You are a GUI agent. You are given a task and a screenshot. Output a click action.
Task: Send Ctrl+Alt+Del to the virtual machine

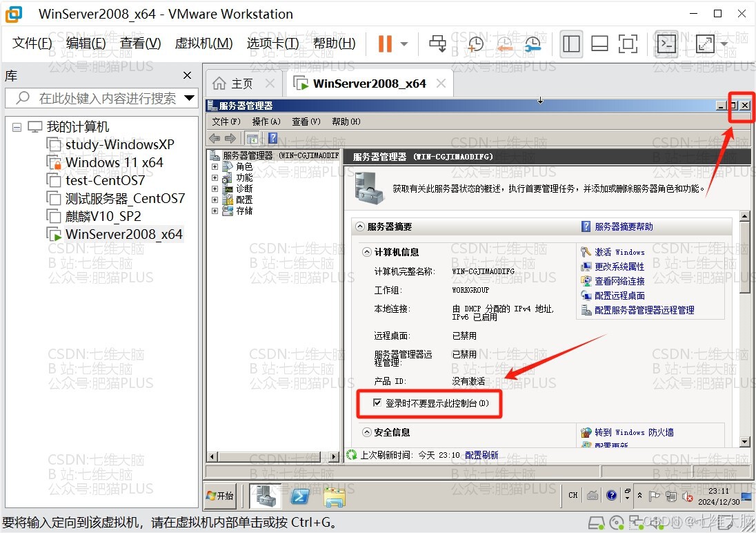point(438,44)
